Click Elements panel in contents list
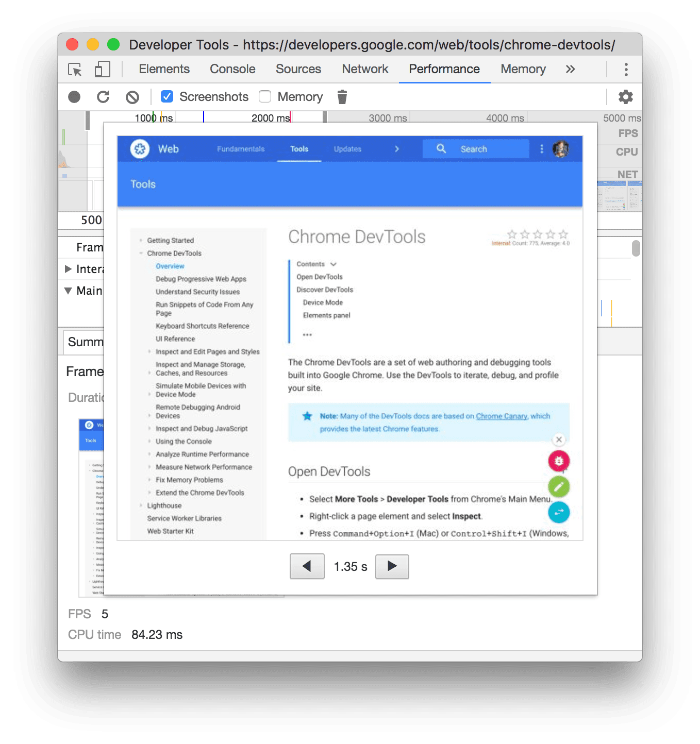This screenshot has height=744, width=700. (326, 315)
